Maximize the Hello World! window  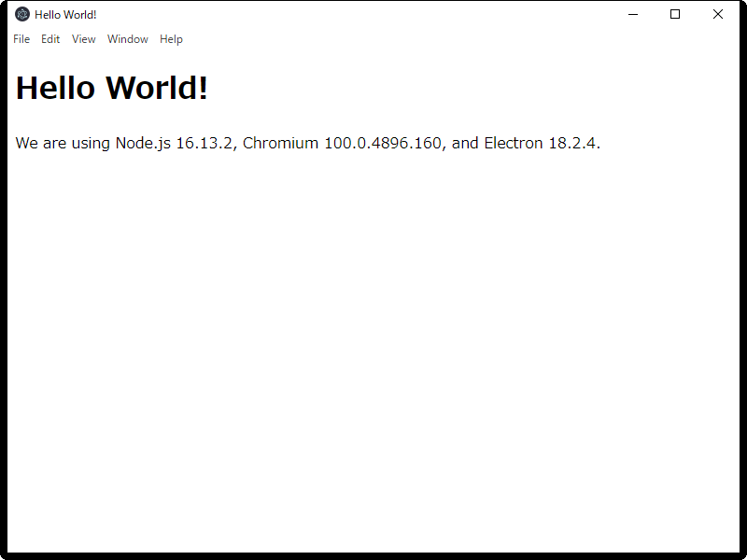(x=675, y=14)
